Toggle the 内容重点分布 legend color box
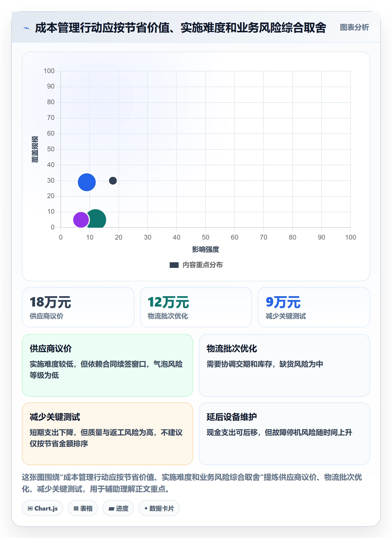Image resolution: width=392 pixels, height=538 pixels. tap(174, 265)
